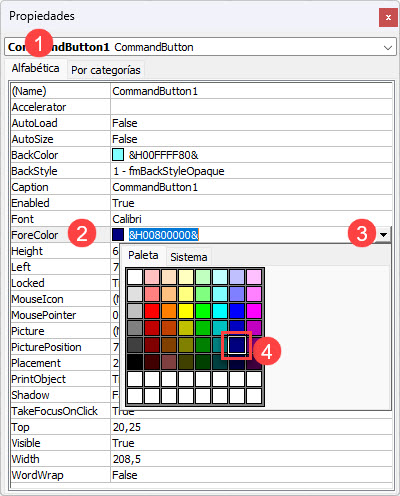400x496 pixels.
Task: Pick the bright cyan palette swatch
Action: pos(220,311)
